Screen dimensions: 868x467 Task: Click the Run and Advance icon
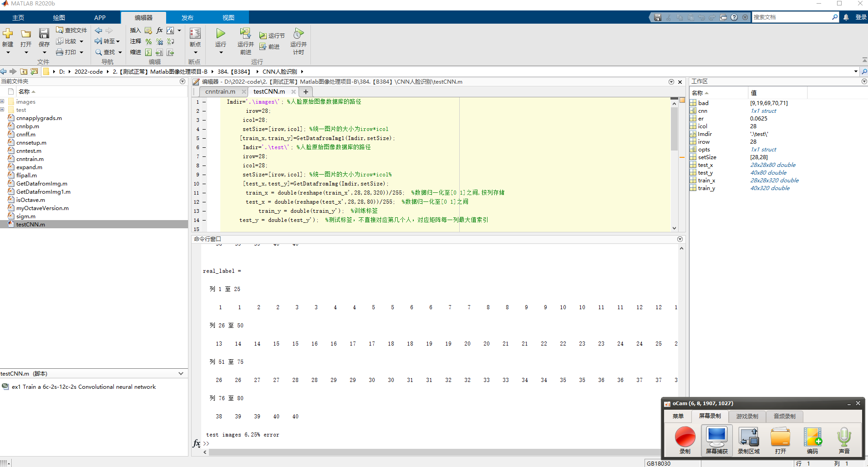245,33
